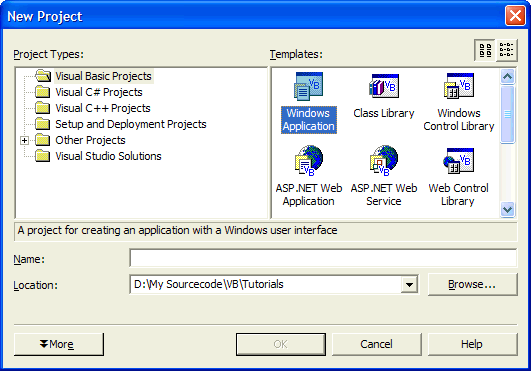Screen dimensions: 531x371
Task: Select Visual C++ Projects in tree
Action: (x=103, y=108)
